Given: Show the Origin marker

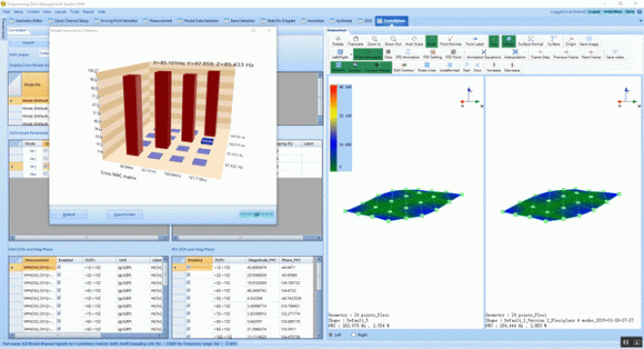Looking at the screenshot, I should click(x=570, y=41).
